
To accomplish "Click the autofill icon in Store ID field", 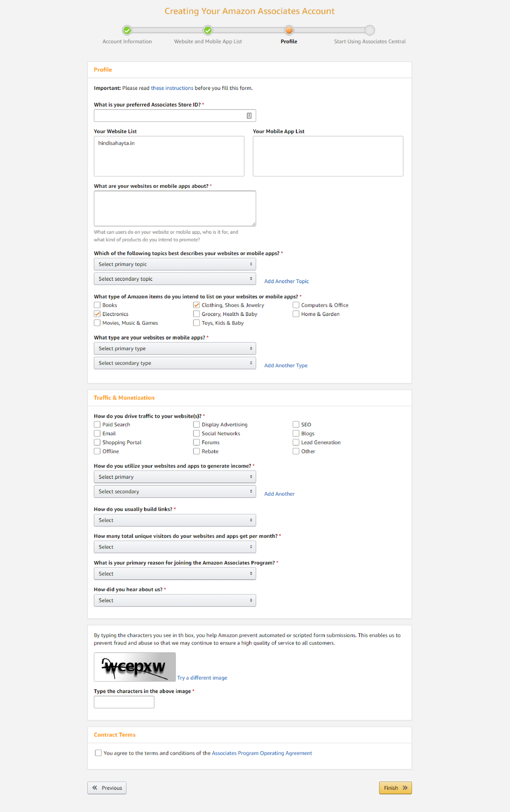I will 249,116.
